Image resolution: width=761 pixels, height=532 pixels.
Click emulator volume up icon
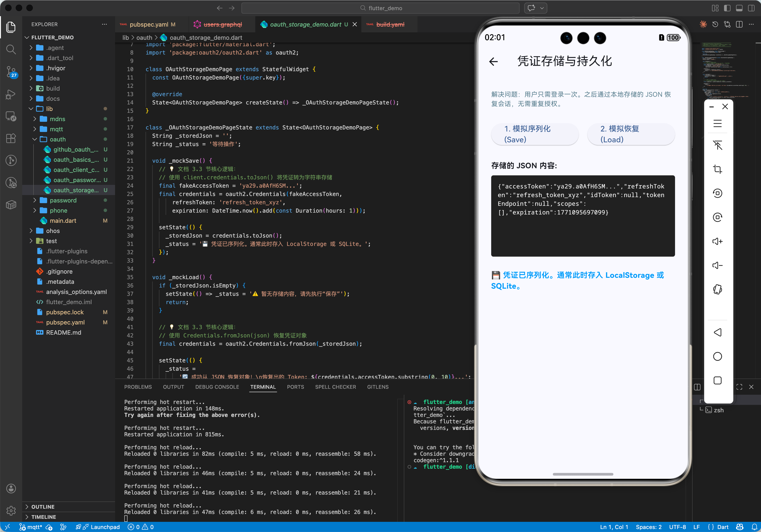click(717, 241)
